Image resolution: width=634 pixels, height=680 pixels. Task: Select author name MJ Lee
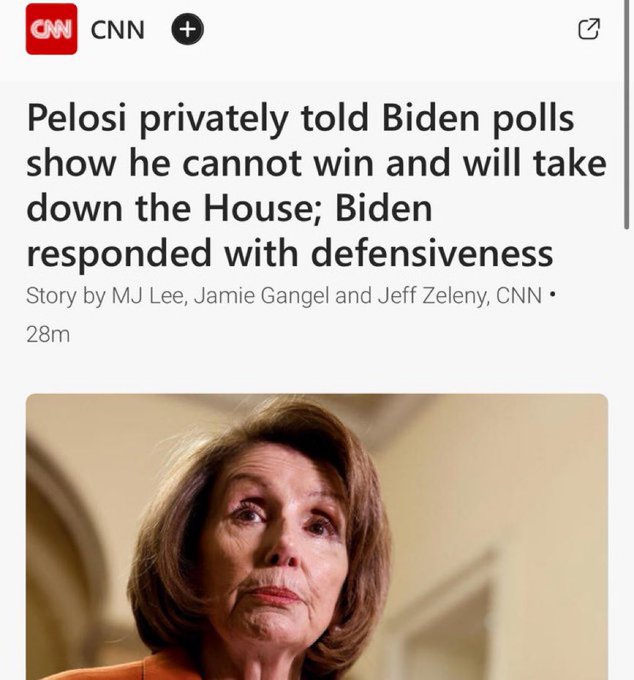(x=147, y=296)
